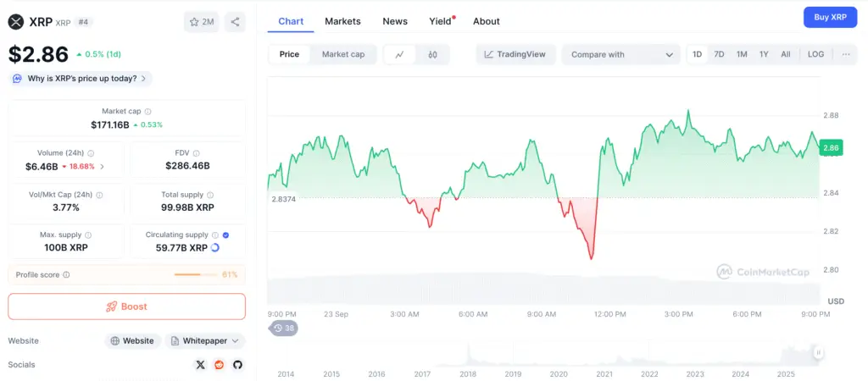The height and width of the screenshot is (381, 868).
Task: Set chart range to 1Y
Action: point(764,54)
